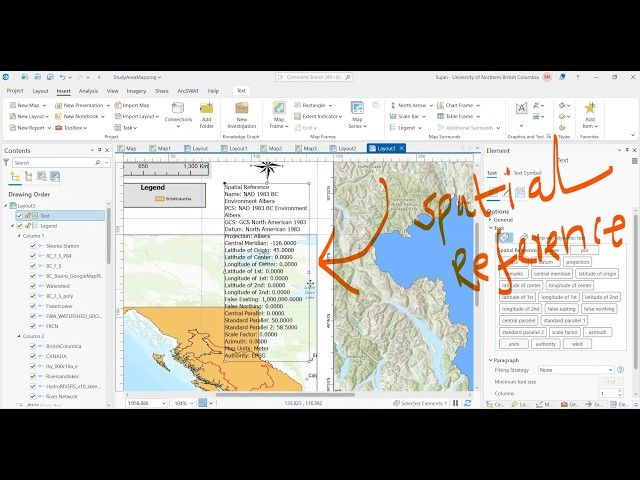Viewport: 640px width, 480px height.
Task: Toggle CANADA layer checkbox
Action: click(33, 356)
